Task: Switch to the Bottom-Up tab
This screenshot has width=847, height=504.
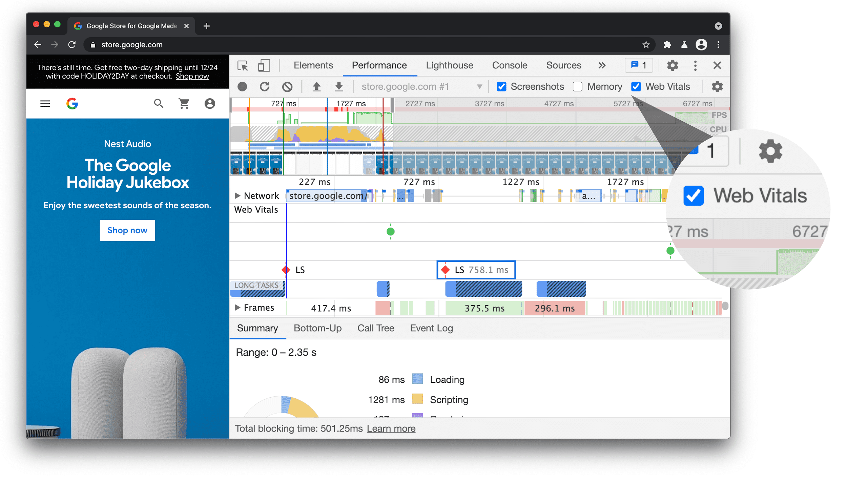Action: (318, 328)
